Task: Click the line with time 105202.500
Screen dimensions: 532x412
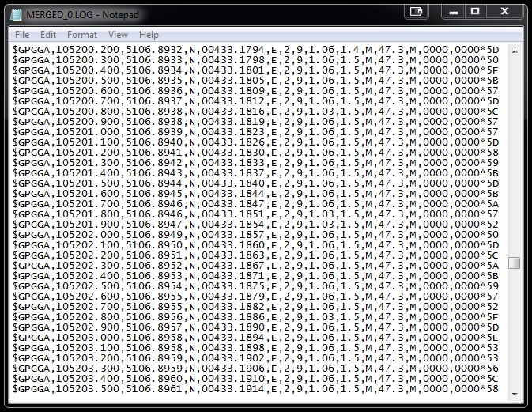Action: point(256,286)
